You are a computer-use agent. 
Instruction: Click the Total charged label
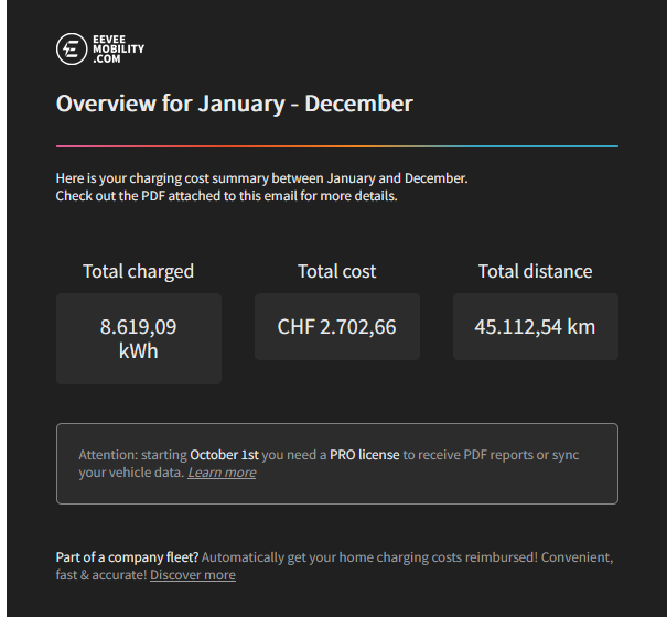[x=138, y=271]
